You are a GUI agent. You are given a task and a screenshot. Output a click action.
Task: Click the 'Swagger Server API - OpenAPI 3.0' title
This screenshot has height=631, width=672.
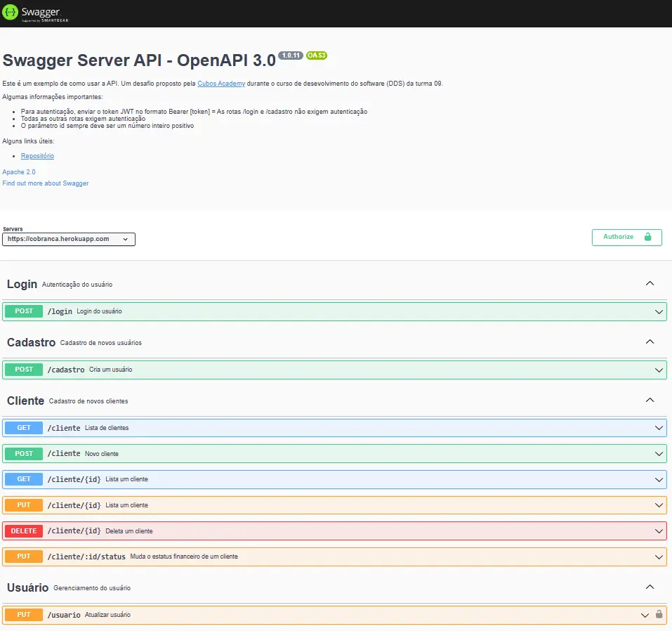139,60
